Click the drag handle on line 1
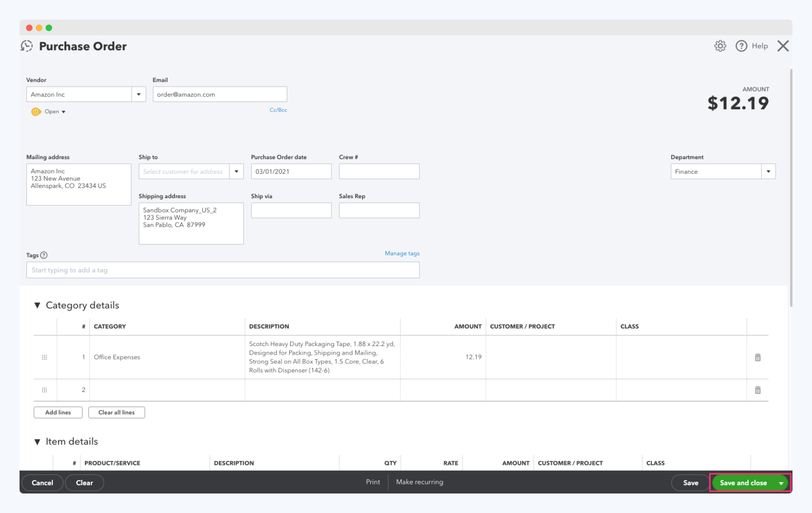This screenshot has height=513, width=812. 44,357
